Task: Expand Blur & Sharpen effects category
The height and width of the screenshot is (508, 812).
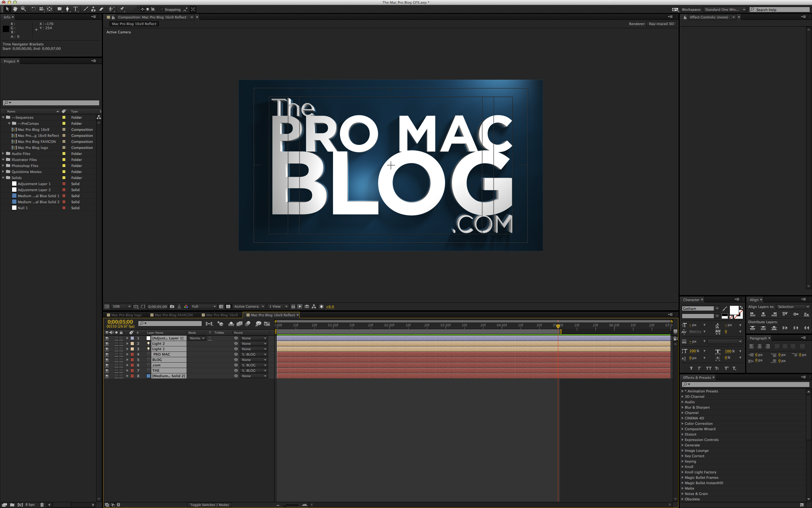Action: (x=683, y=407)
